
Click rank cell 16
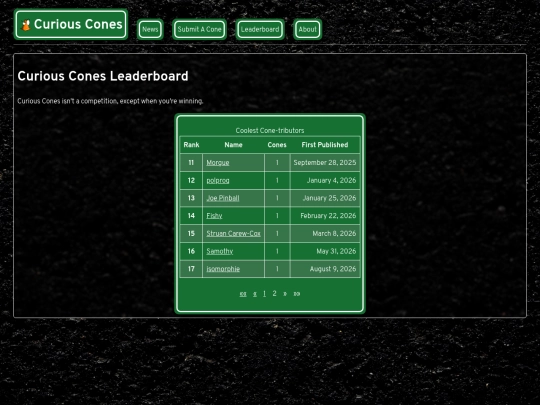click(x=191, y=251)
